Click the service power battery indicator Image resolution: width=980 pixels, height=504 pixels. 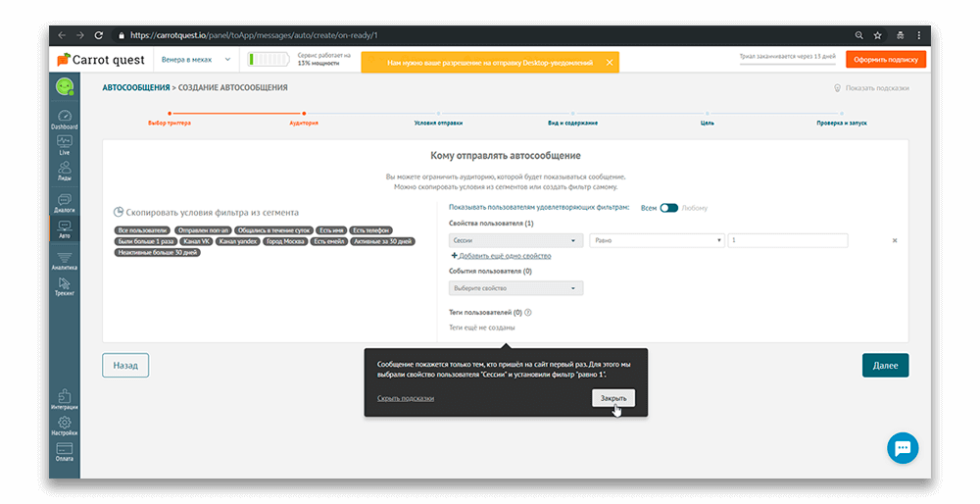point(269,60)
